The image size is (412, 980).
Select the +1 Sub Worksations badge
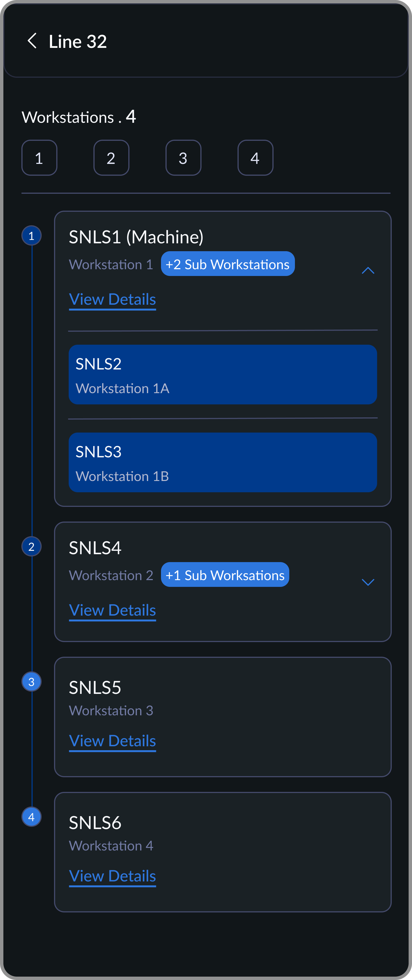click(x=225, y=575)
